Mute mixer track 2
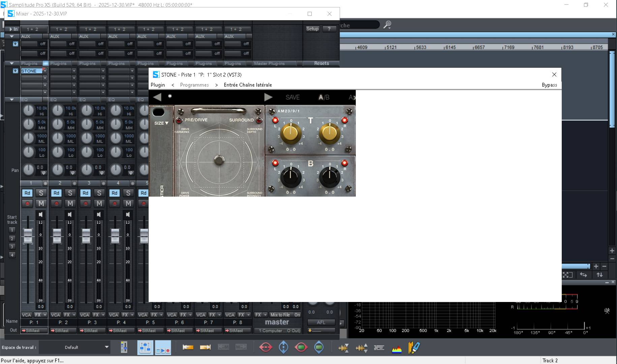 70,204
